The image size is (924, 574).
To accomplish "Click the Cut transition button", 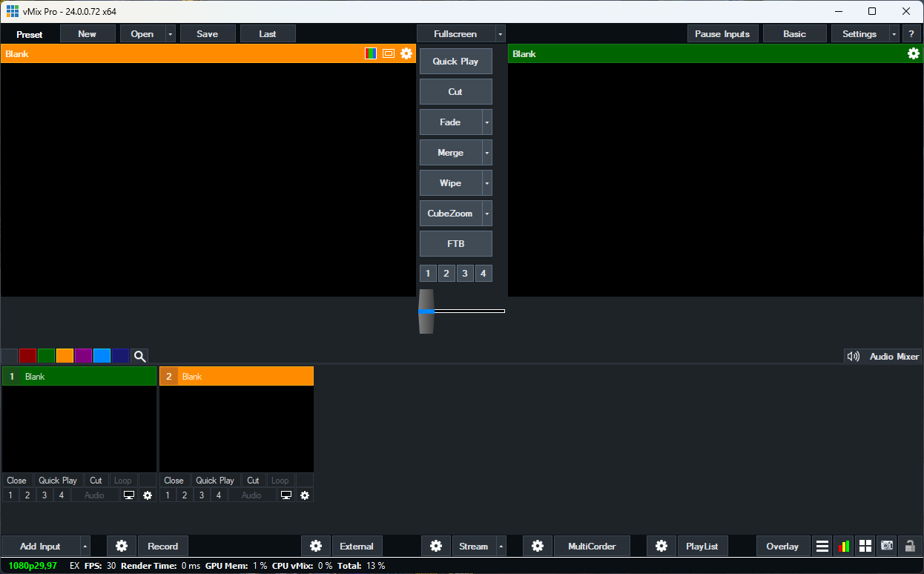I will [456, 92].
